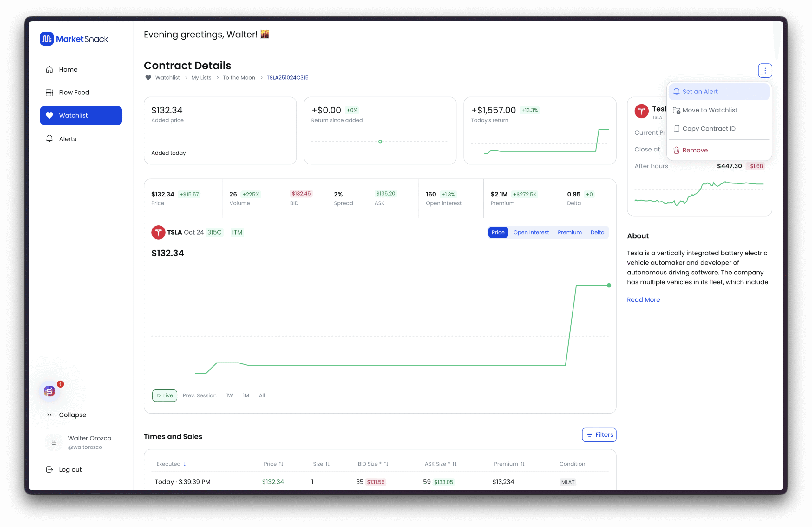The height and width of the screenshot is (527, 812).
Task: Click the MarketSnack logo icon
Action: click(47, 39)
